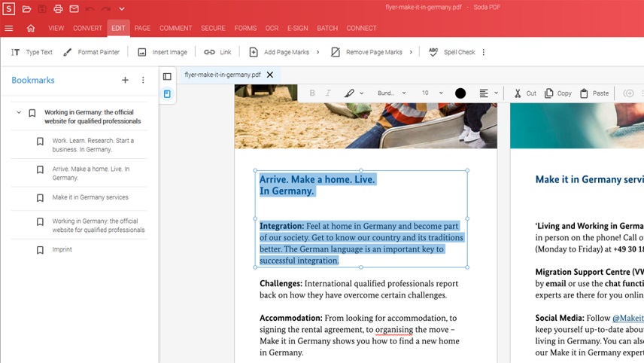Open Bookmarks panel options menu
The image size is (644, 363).
coord(143,80)
